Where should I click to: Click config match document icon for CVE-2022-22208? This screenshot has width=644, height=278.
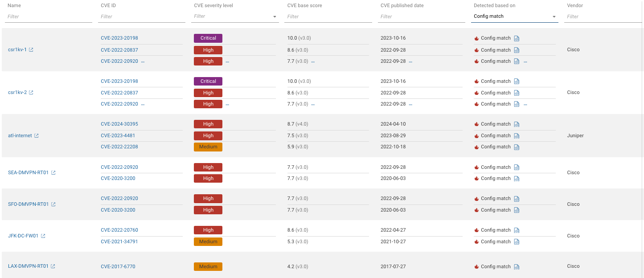[x=517, y=147]
